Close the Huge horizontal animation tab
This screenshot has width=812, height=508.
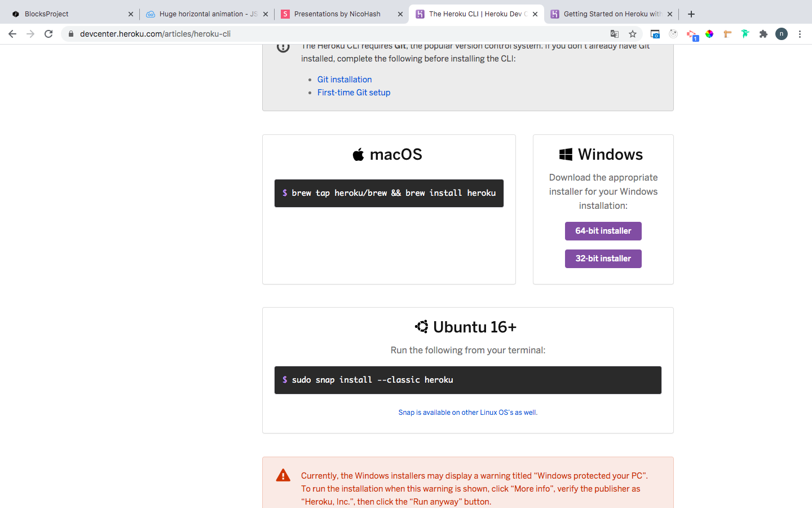point(266,14)
